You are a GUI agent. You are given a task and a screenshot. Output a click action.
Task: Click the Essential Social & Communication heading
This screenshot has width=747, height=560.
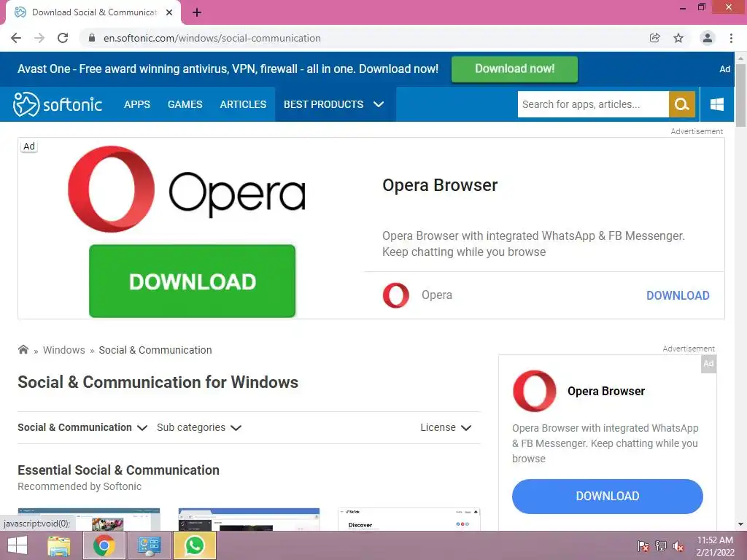point(119,470)
